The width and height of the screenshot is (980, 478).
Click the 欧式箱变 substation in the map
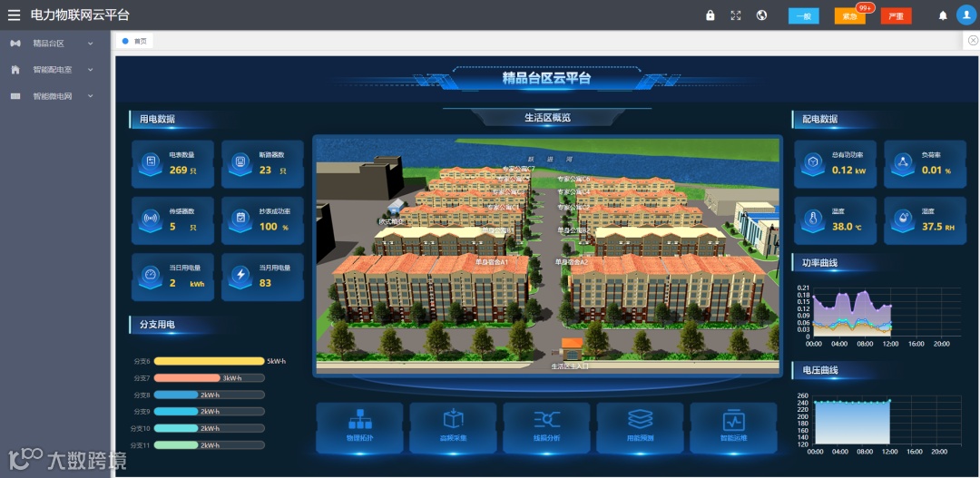click(397, 209)
